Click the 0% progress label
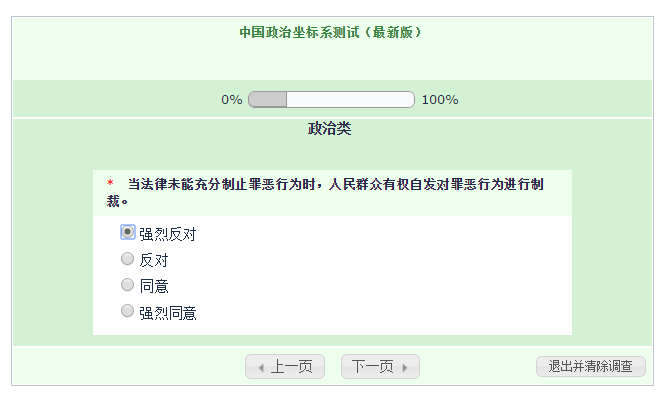Screen dimensions: 666x406 [232, 99]
